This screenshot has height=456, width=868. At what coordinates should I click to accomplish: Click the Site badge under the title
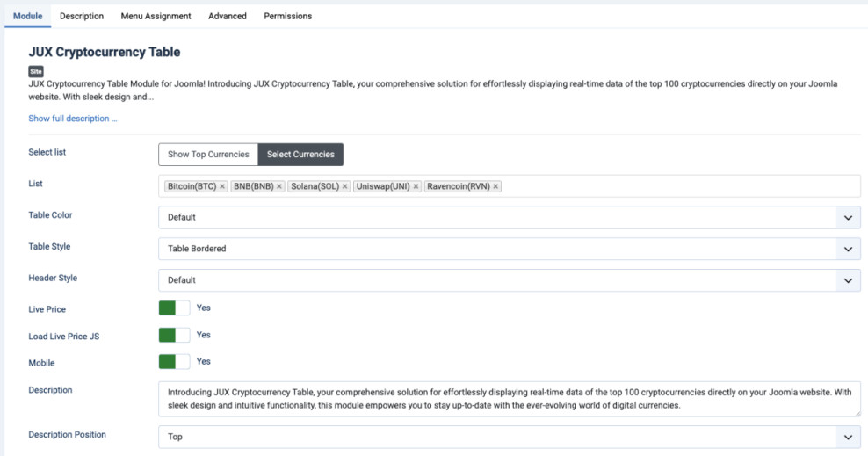pyautogui.click(x=36, y=71)
